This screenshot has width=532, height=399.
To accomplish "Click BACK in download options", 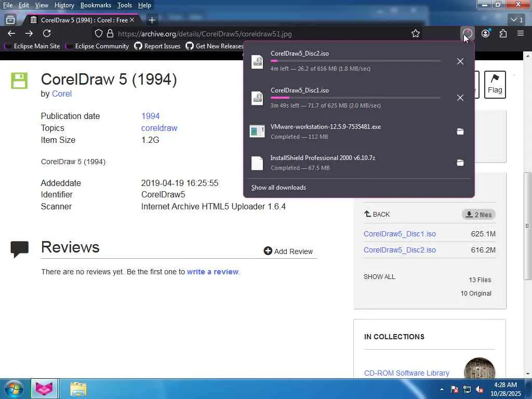I will [377, 214].
